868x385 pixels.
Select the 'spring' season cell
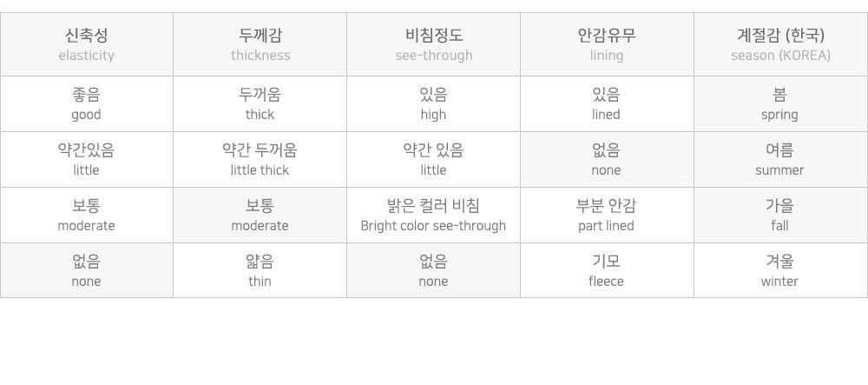pyautogui.click(x=780, y=104)
